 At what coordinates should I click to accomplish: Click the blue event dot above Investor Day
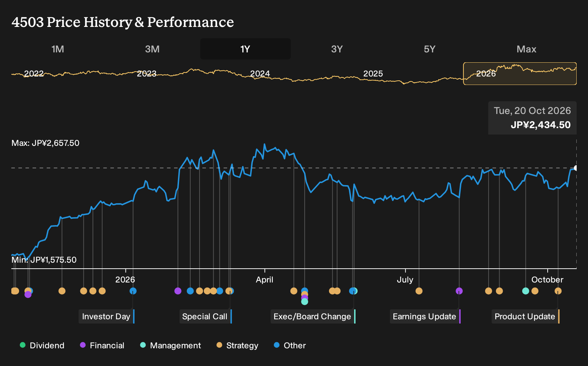133,291
